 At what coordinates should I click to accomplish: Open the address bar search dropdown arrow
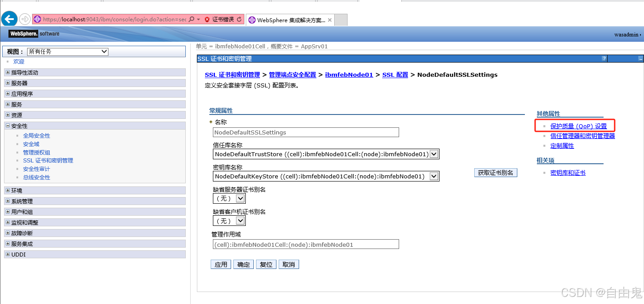pos(198,20)
